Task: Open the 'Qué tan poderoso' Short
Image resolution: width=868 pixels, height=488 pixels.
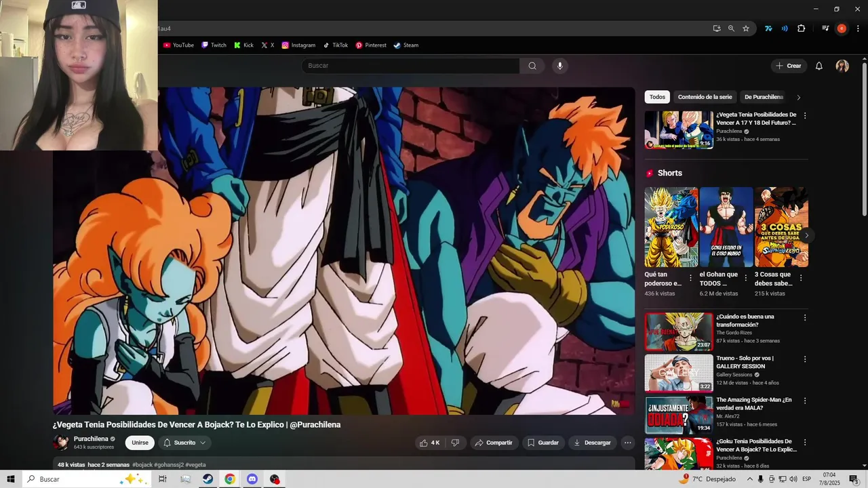Action: [x=671, y=227]
